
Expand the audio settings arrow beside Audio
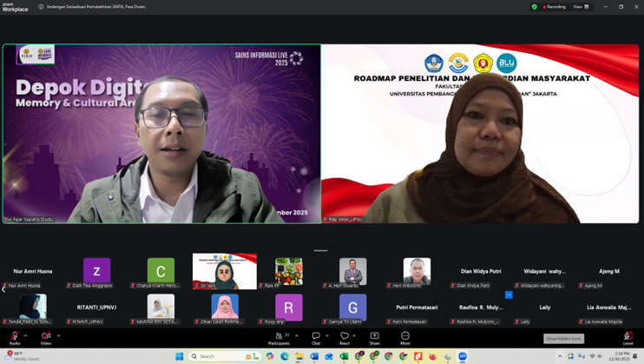click(x=26, y=334)
